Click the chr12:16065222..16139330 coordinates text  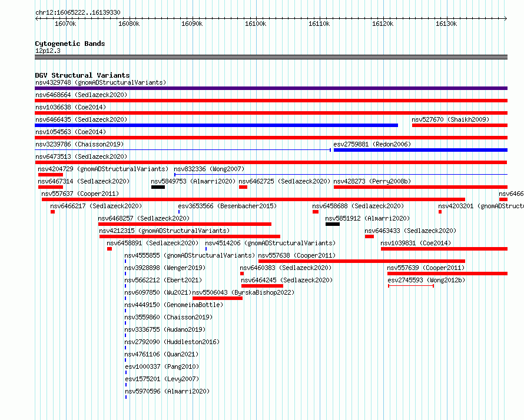coord(78,12)
